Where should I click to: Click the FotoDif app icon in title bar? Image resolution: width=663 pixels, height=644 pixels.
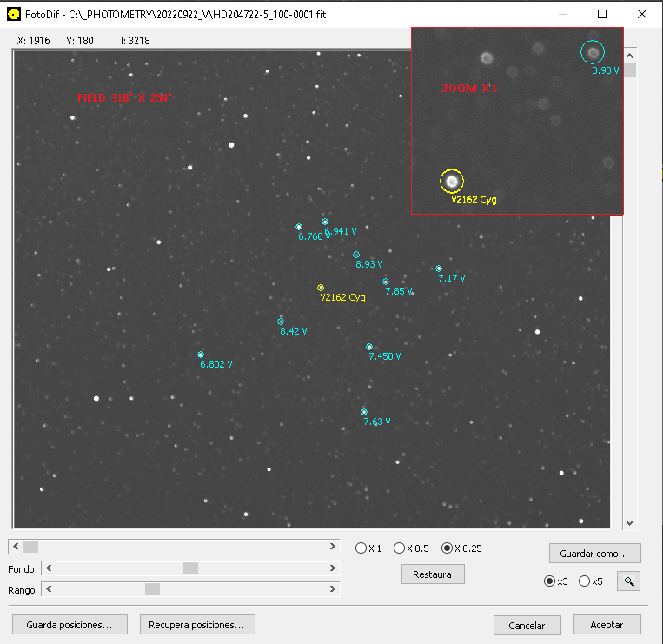tap(14, 15)
